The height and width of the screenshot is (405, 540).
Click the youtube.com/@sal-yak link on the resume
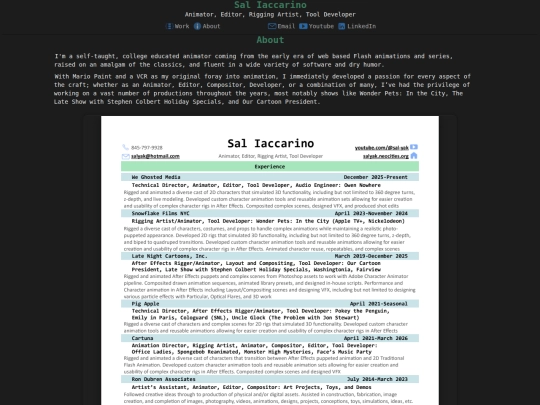coord(382,148)
